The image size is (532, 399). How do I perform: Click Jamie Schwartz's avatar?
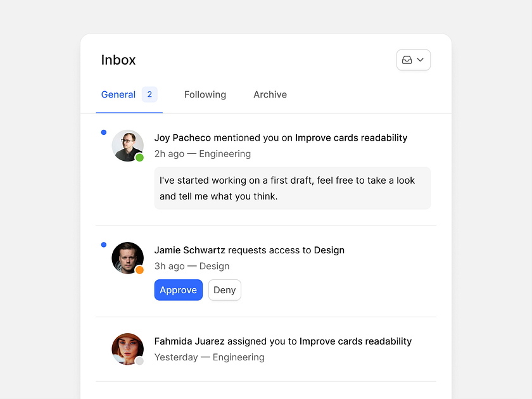pos(127,258)
